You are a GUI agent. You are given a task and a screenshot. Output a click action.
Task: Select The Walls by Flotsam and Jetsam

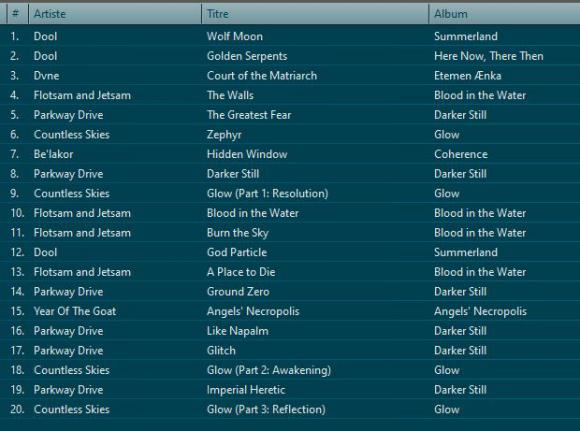coord(290,95)
